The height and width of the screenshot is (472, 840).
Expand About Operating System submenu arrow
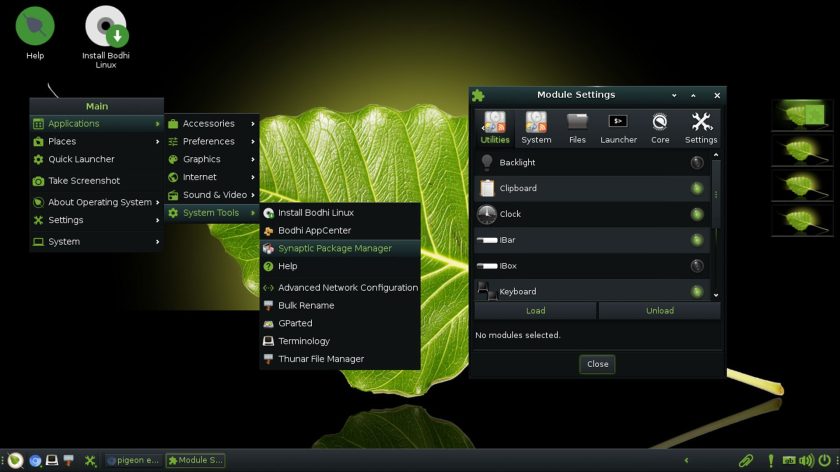click(158, 202)
